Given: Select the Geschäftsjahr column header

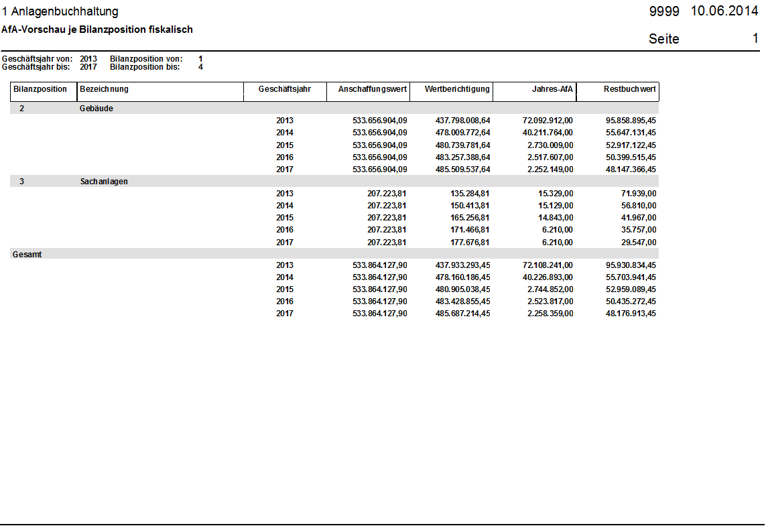Looking at the screenshot, I should click(284, 89).
